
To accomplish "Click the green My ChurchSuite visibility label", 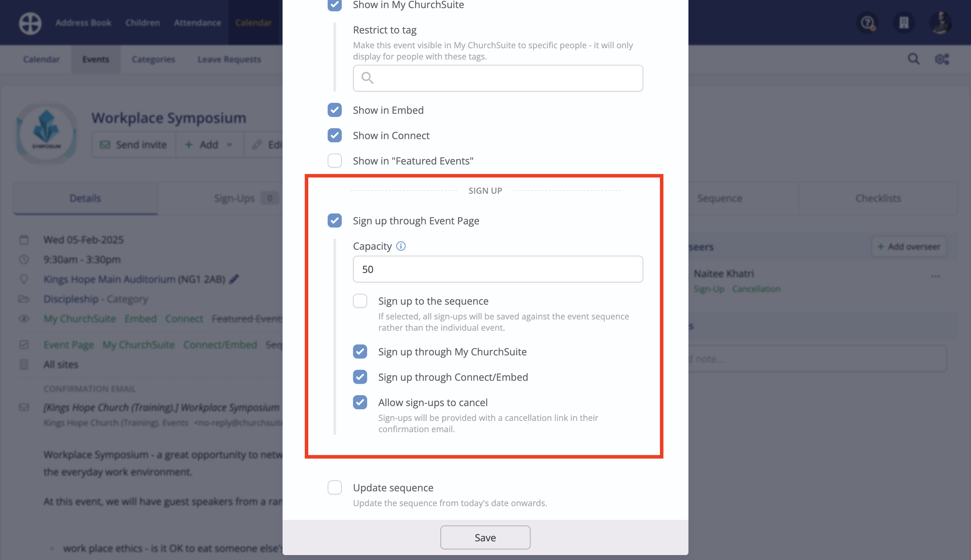I will [x=80, y=319].
